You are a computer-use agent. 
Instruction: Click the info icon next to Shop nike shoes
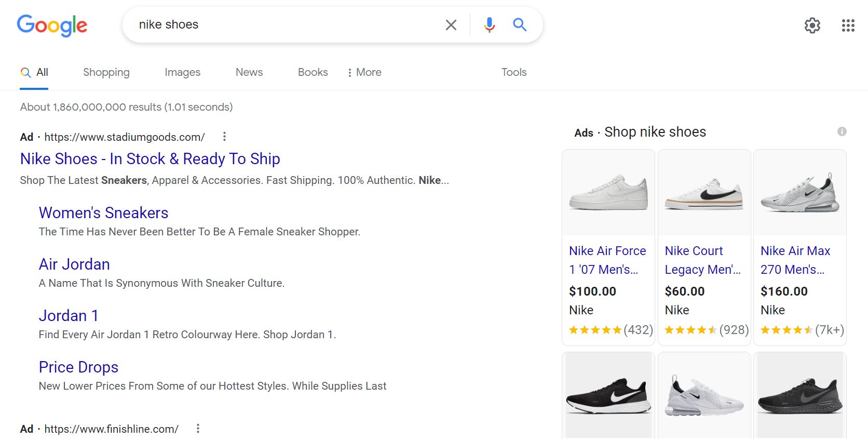(x=842, y=131)
